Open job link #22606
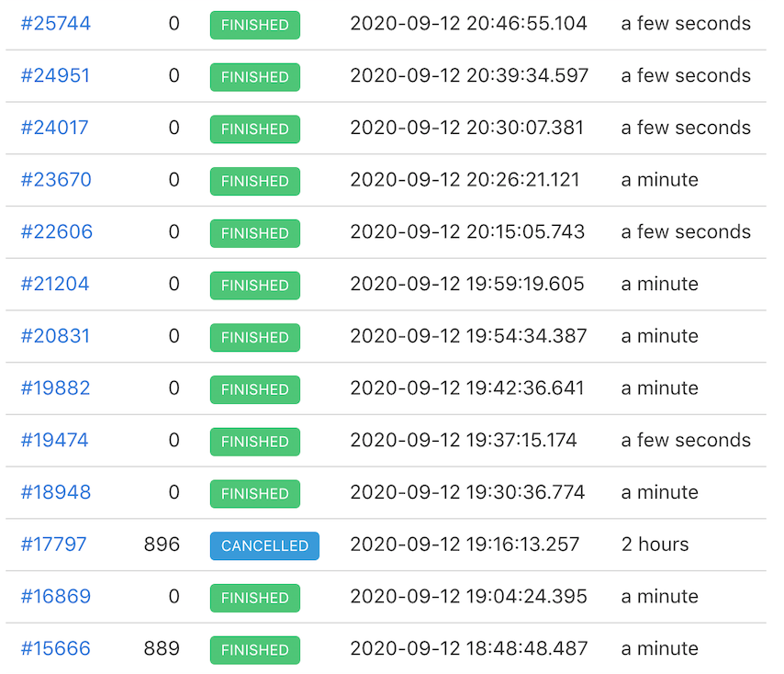This screenshot has width=784, height=674. tap(56, 232)
